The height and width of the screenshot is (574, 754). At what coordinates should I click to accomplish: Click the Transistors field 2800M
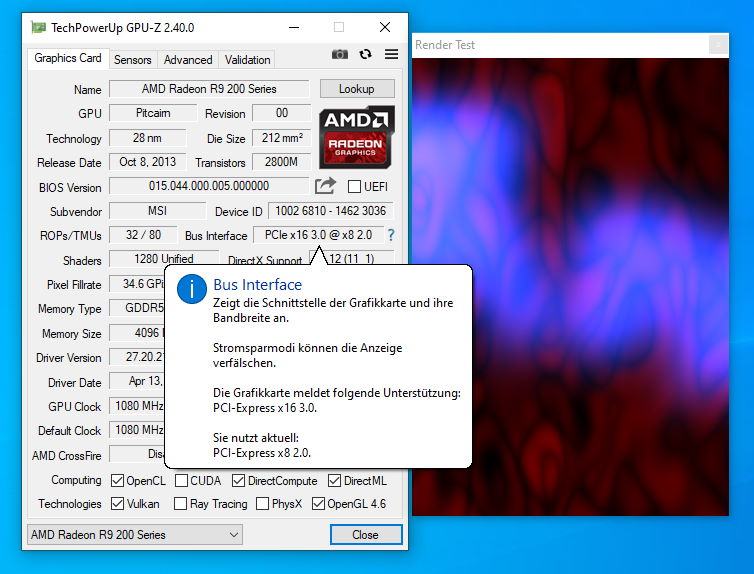[x=282, y=162]
